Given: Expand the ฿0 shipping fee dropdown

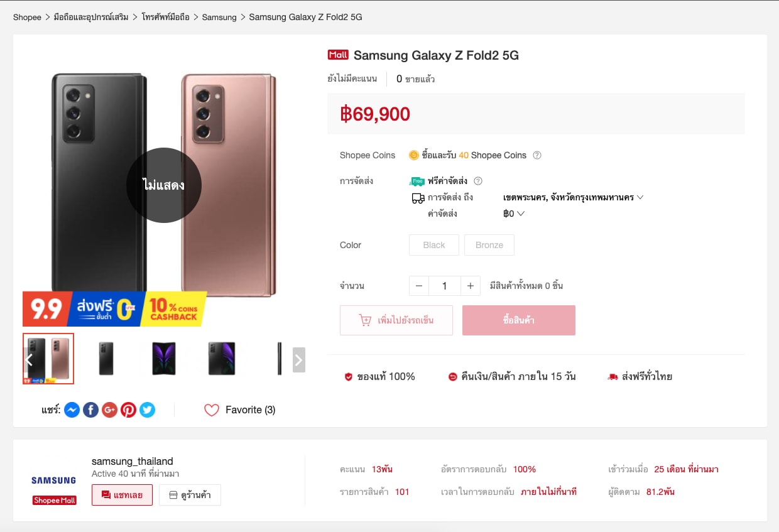Looking at the screenshot, I should click(x=520, y=214).
